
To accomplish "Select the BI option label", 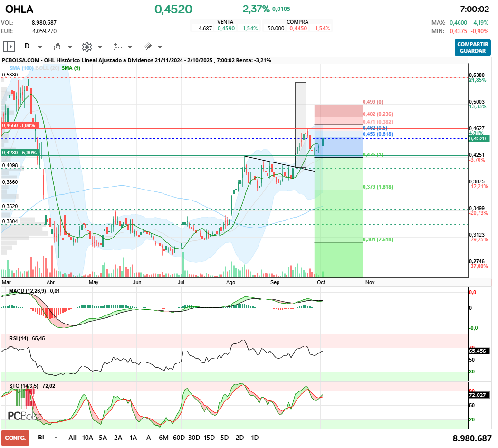I will click(x=41, y=437).
